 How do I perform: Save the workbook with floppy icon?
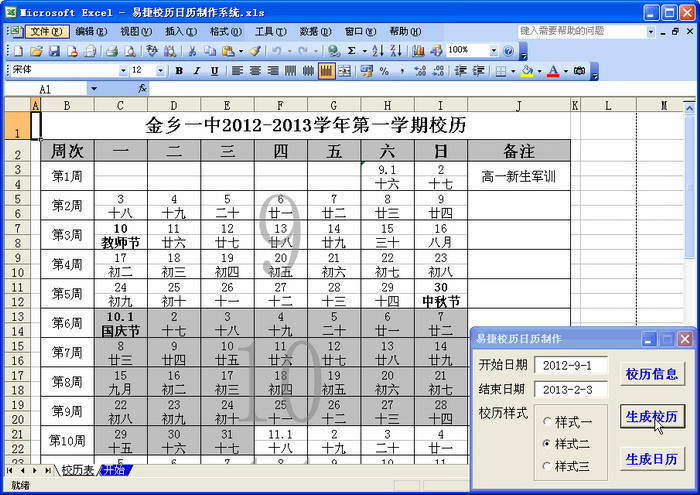tap(54, 51)
